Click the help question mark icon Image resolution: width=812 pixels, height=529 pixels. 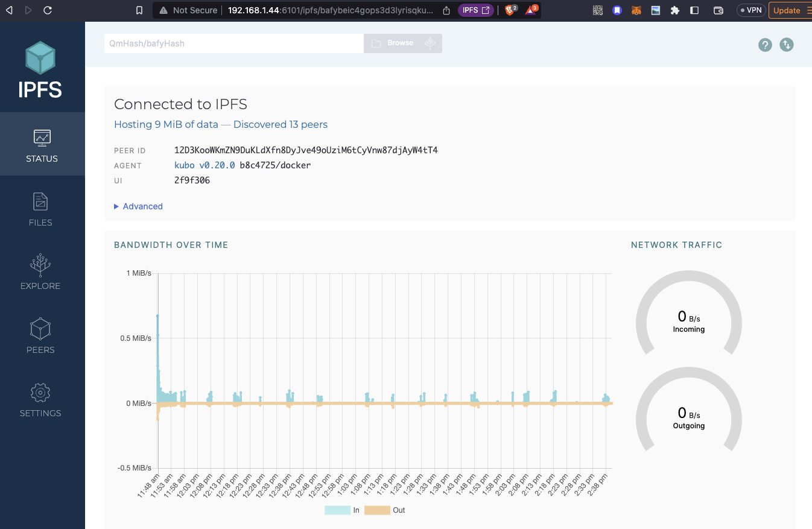point(765,45)
